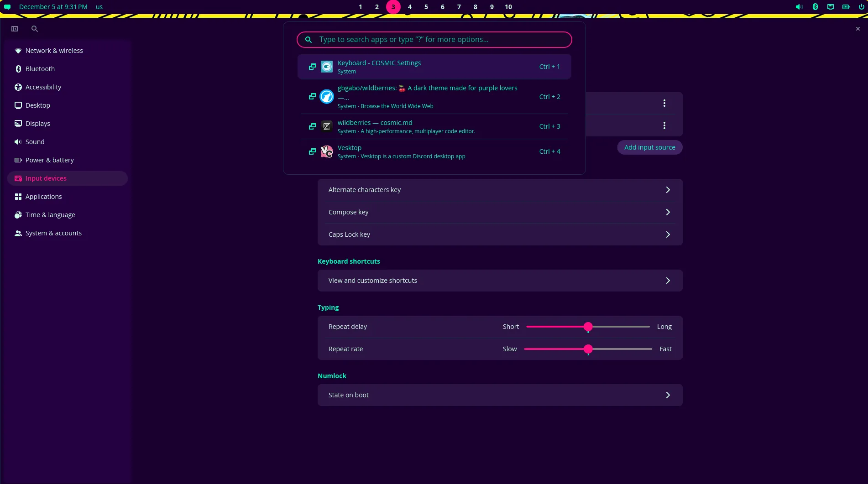This screenshot has height=484, width=868.
Task: Toggle the settings sidebar navigation icon
Action: [x=15, y=29]
